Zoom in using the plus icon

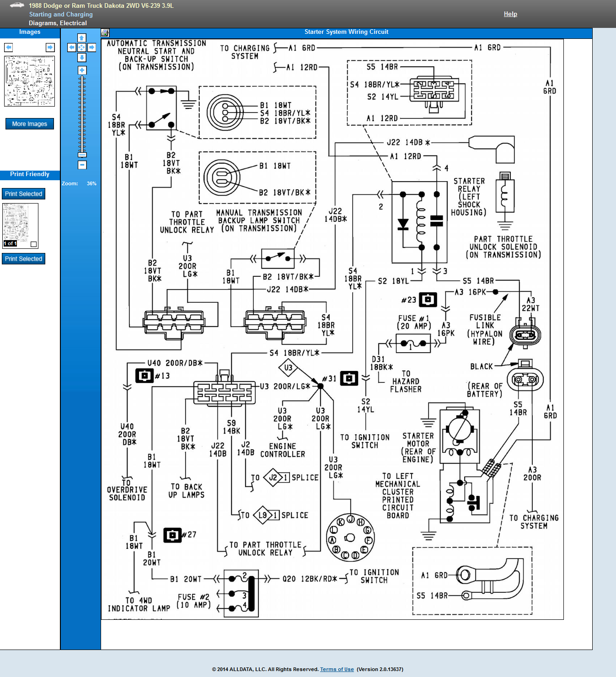(x=81, y=70)
